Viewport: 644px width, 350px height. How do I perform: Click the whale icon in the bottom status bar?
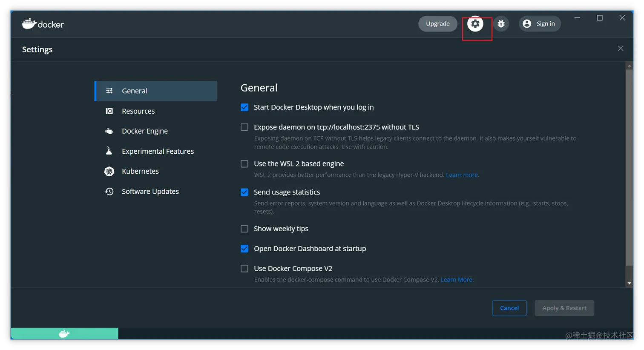[64, 333]
